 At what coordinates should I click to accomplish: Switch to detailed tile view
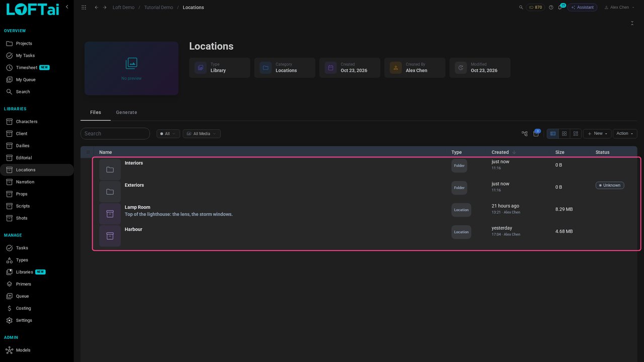coord(576,134)
